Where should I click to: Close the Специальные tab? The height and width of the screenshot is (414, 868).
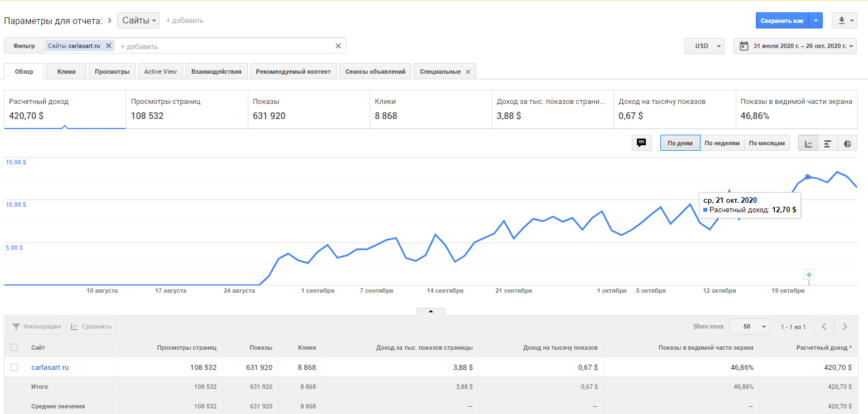point(468,72)
